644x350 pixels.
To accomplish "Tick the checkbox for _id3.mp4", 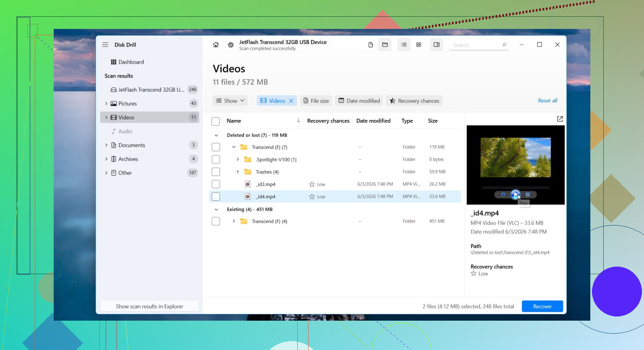I will (216, 184).
